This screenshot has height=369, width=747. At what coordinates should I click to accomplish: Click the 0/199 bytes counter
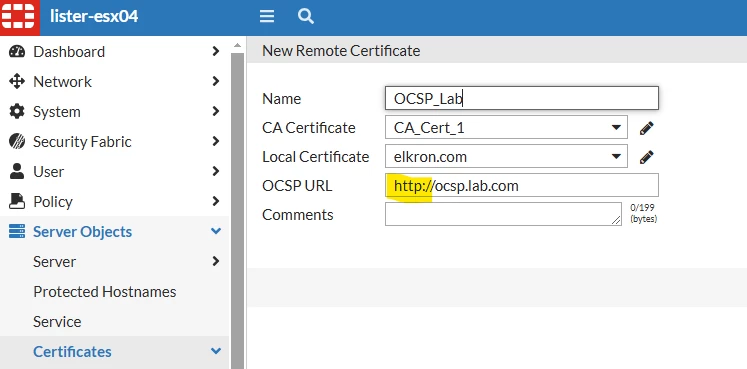pyautogui.click(x=643, y=213)
